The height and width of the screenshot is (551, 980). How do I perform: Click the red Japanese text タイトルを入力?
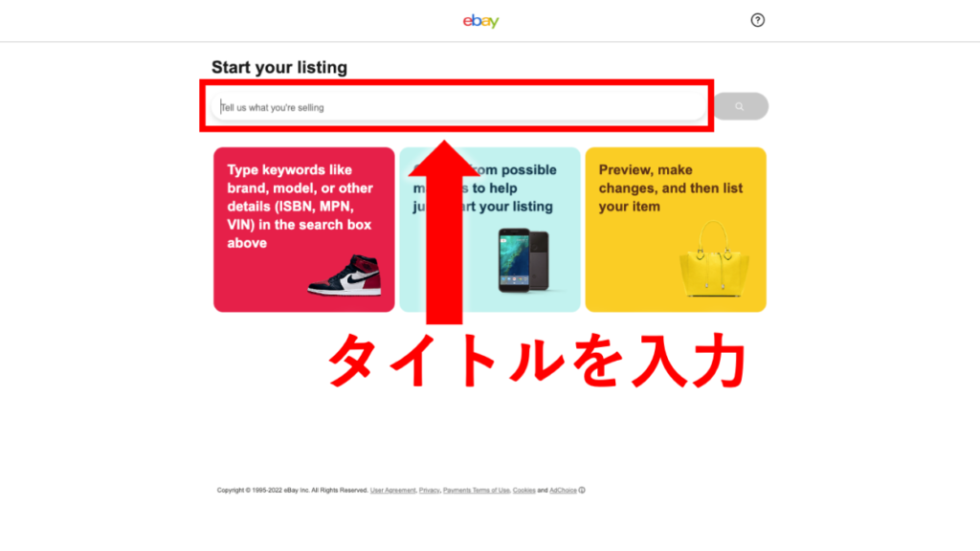click(537, 361)
